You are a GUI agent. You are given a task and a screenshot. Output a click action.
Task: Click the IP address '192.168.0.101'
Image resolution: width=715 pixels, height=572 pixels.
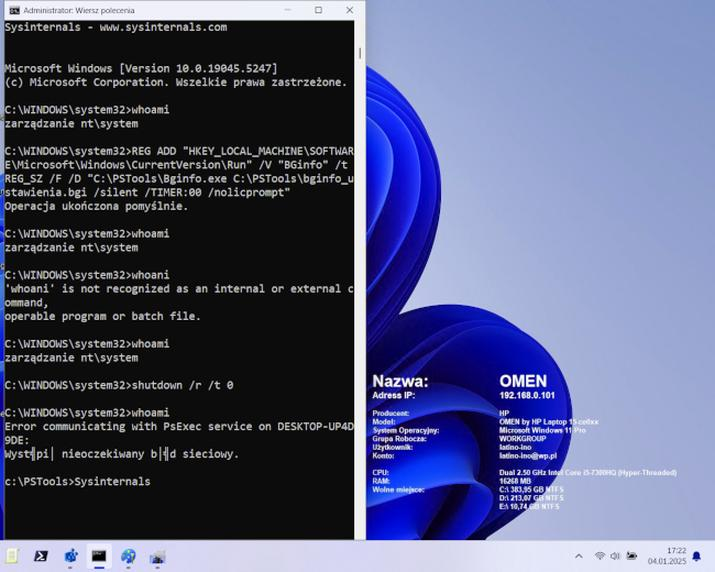pos(527,395)
